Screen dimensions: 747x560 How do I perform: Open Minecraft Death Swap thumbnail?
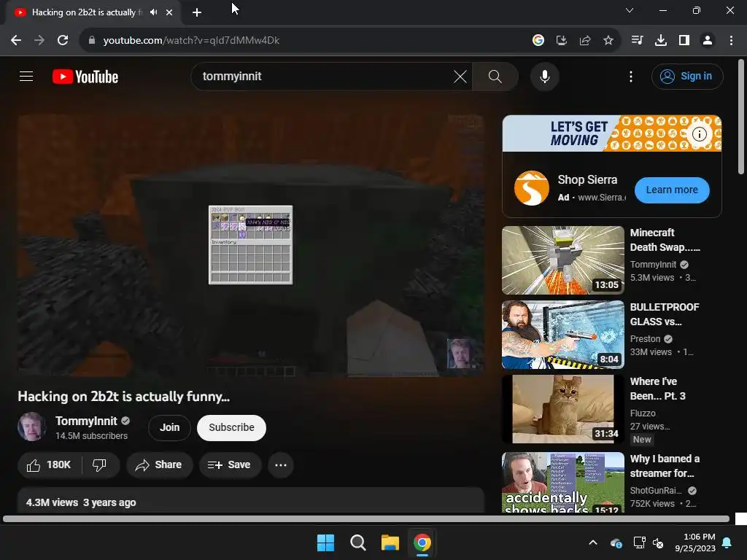coord(562,260)
